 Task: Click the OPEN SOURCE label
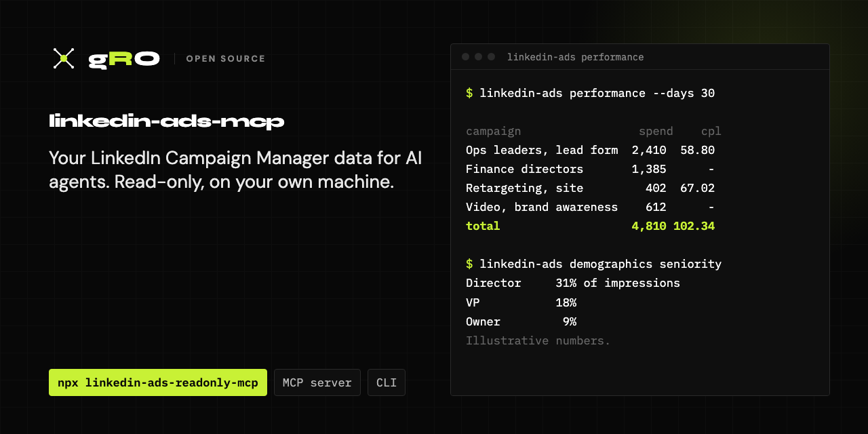(226, 59)
